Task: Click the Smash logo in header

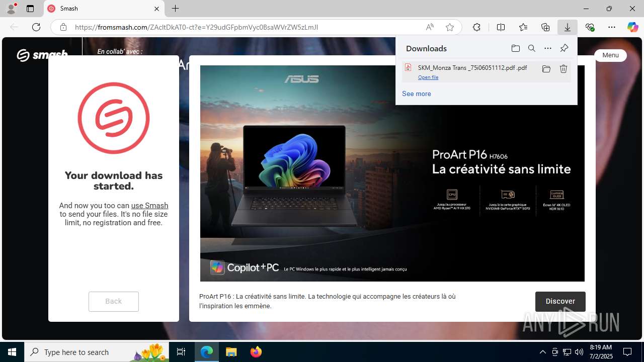Action: (x=42, y=54)
